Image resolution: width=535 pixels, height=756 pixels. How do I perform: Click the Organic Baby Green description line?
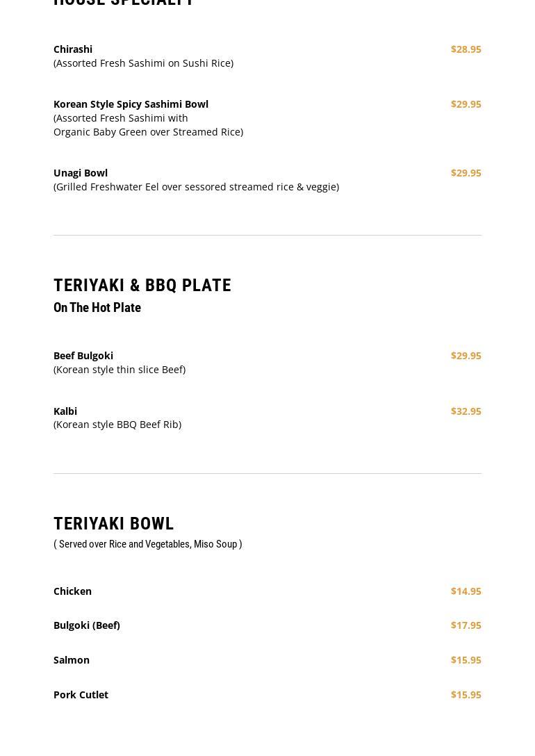(148, 132)
